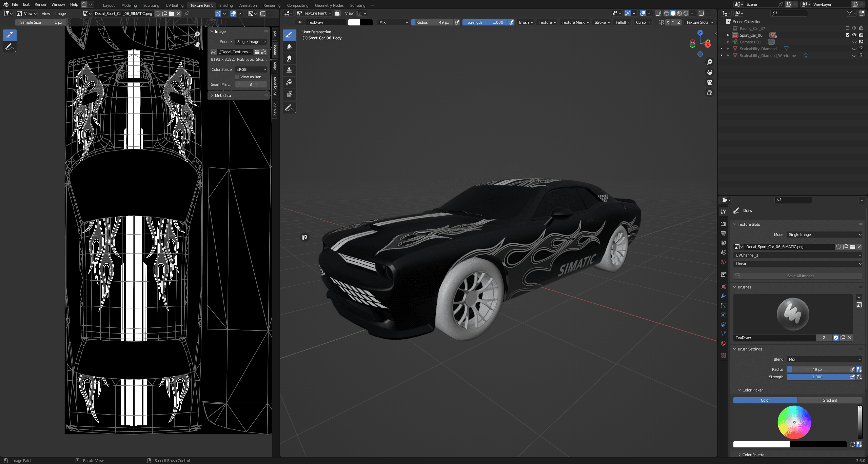Viewport: 868px width, 464px height.
Task: Select the Annotate tool in image editor
Action: pos(10,47)
